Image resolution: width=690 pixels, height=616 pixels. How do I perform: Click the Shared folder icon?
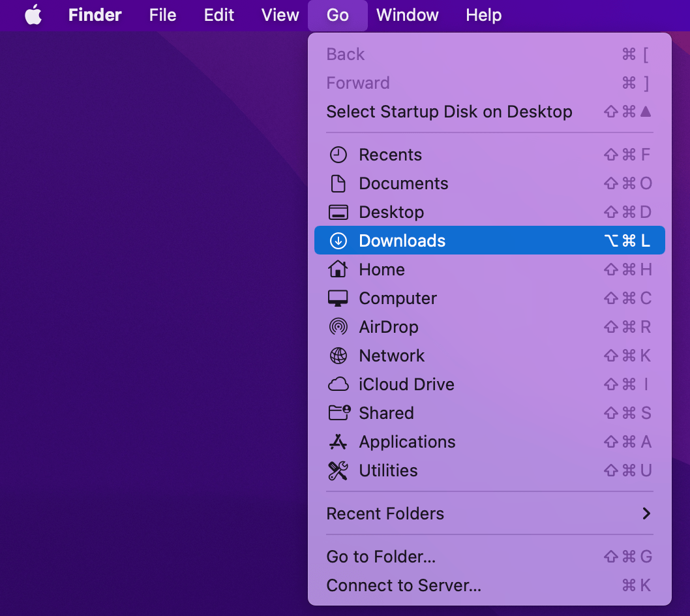[x=339, y=412]
